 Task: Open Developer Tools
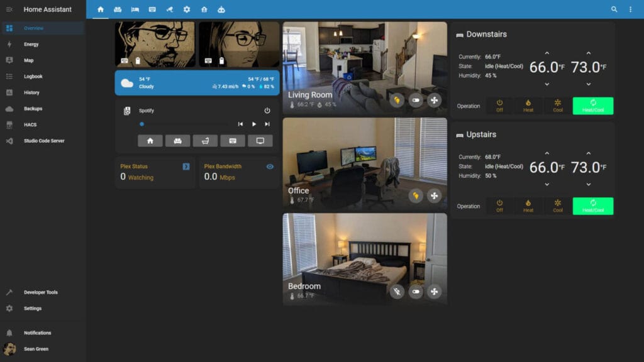coord(43,292)
